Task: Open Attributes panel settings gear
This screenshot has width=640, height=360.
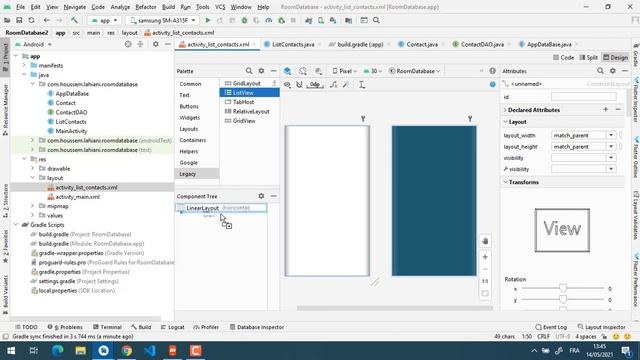Action: pyautogui.click(x=613, y=71)
